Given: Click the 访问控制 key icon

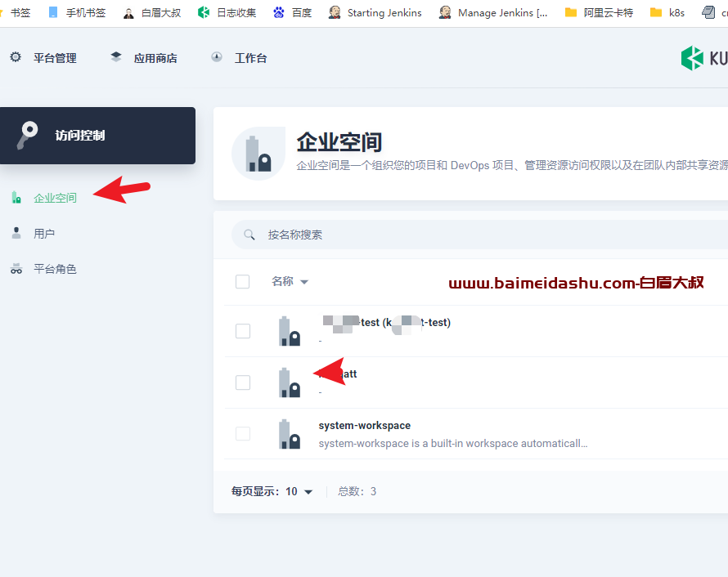Looking at the screenshot, I should (28, 135).
